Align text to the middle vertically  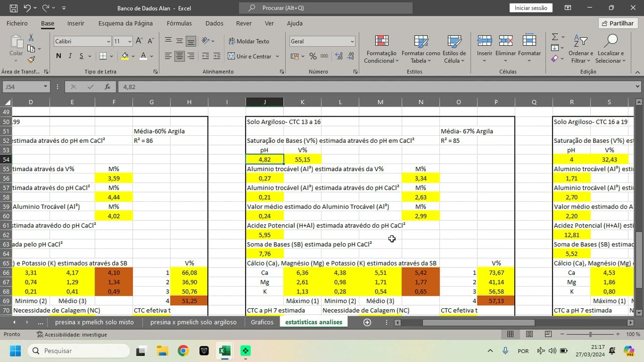point(180,41)
